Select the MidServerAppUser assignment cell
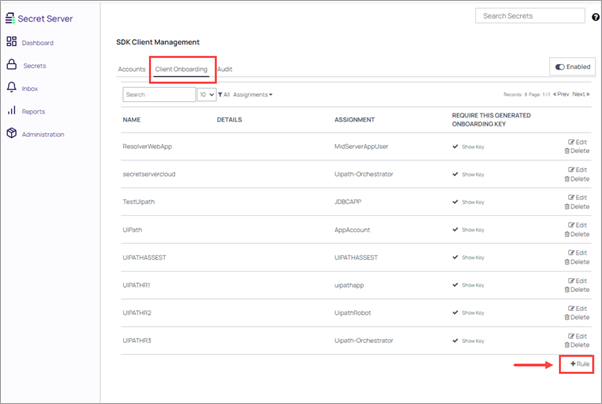 [361, 146]
